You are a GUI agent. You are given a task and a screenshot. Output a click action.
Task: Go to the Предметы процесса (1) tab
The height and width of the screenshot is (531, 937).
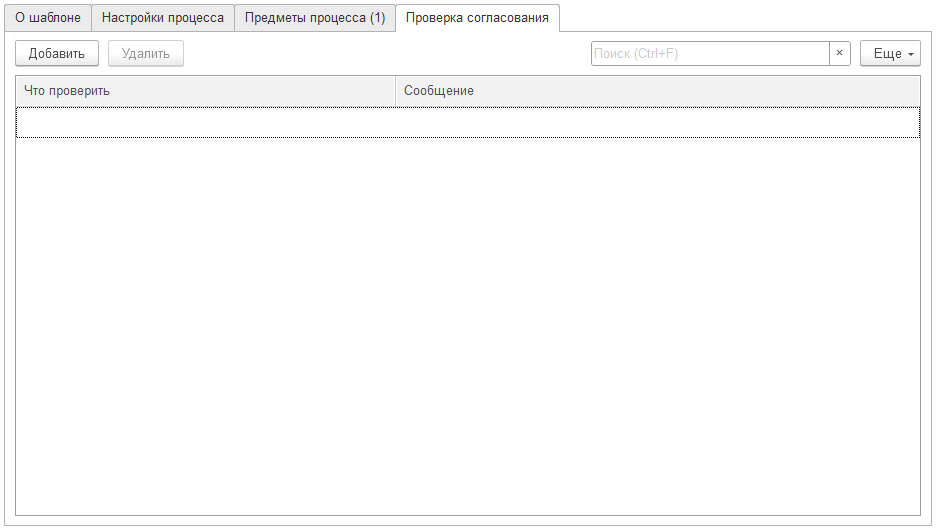point(315,18)
